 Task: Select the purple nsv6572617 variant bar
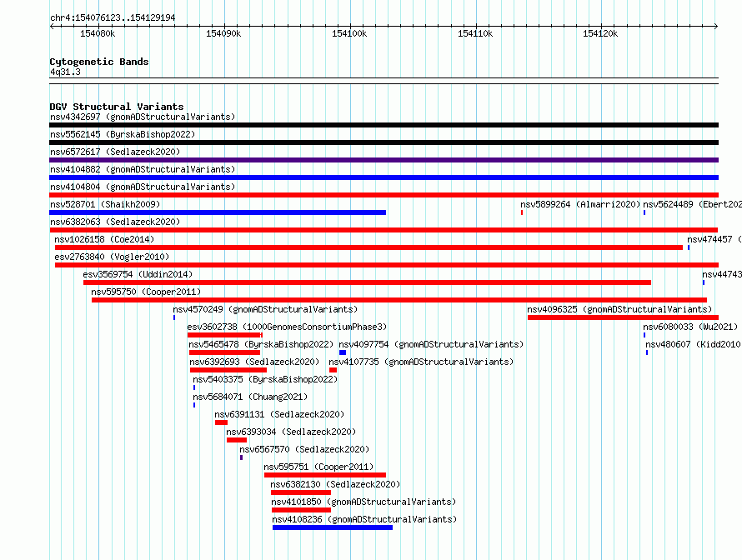click(x=384, y=160)
